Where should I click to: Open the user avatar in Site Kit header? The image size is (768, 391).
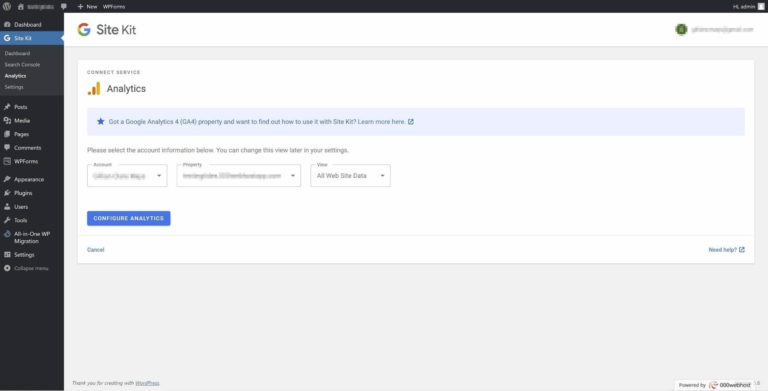point(681,29)
